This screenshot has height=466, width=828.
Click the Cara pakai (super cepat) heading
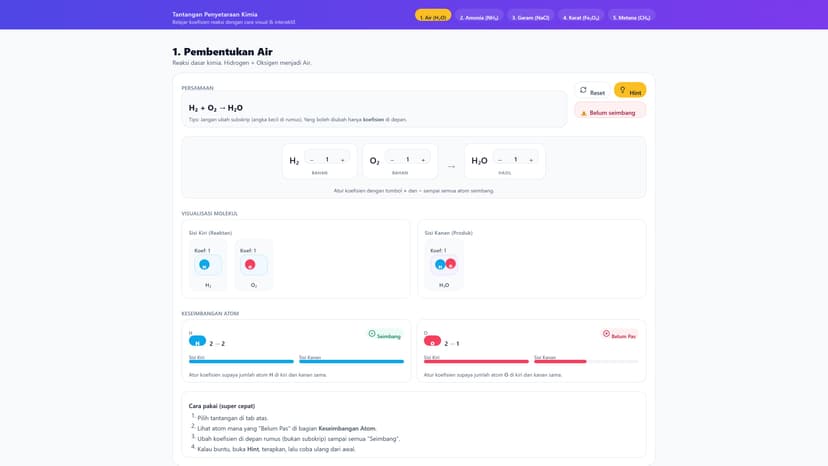tap(222, 406)
